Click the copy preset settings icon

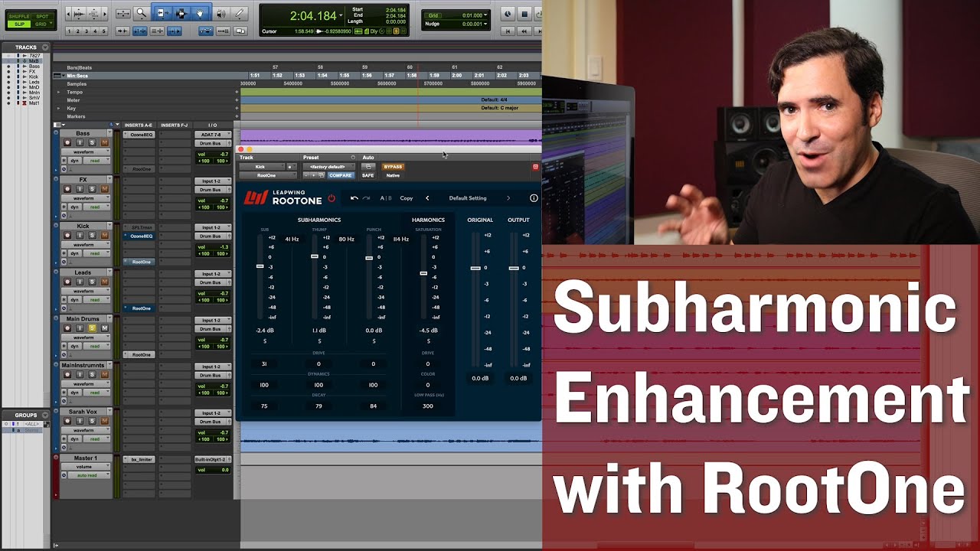tap(322, 175)
